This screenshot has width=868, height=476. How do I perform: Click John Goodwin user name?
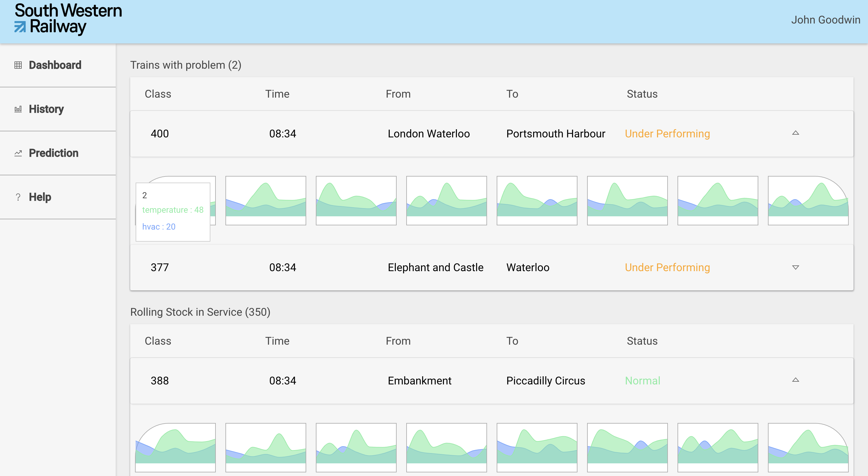pyautogui.click(x=825, y=20)
